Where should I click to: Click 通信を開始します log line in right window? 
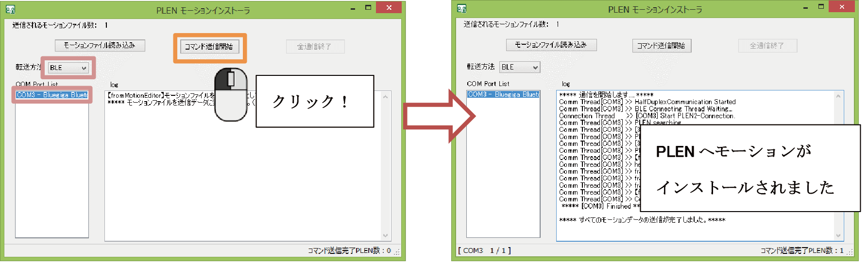606,95
